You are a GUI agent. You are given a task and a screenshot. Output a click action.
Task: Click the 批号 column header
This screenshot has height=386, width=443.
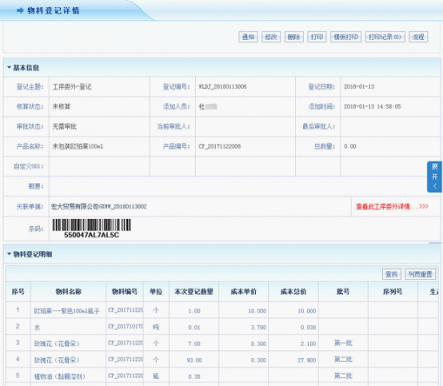(x=343, y=292)
